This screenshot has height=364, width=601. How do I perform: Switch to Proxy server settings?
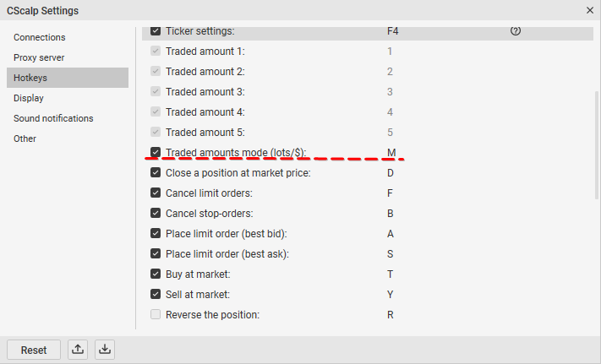tap(39, 57)
